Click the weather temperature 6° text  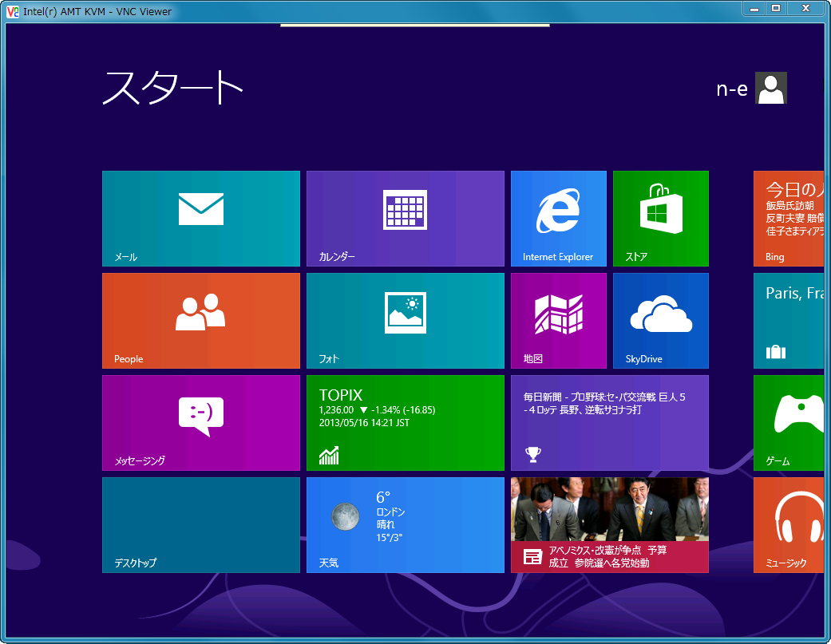point(383,497)
